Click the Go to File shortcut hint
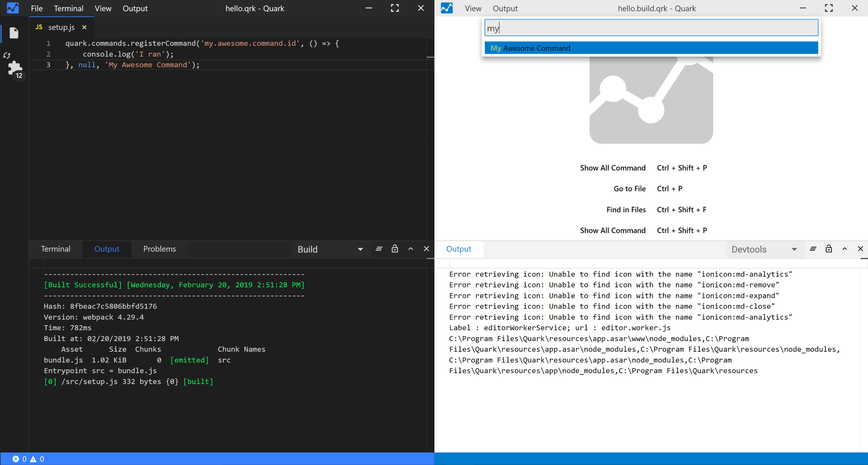The image size is (868, 465). pyautogui.click(x=648, y=189)
